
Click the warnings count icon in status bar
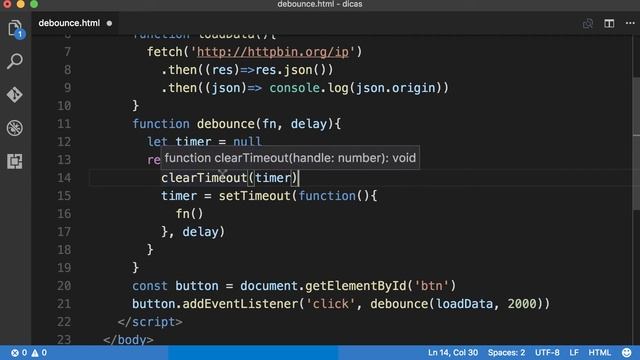coord(39,353)
